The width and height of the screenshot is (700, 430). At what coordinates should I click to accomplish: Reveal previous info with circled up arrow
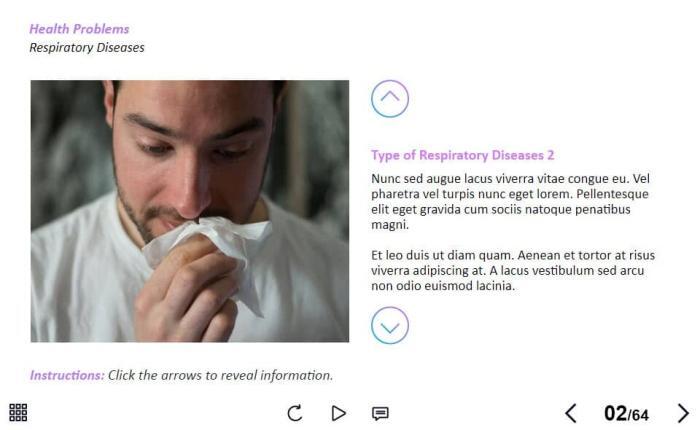pos(390,99)
